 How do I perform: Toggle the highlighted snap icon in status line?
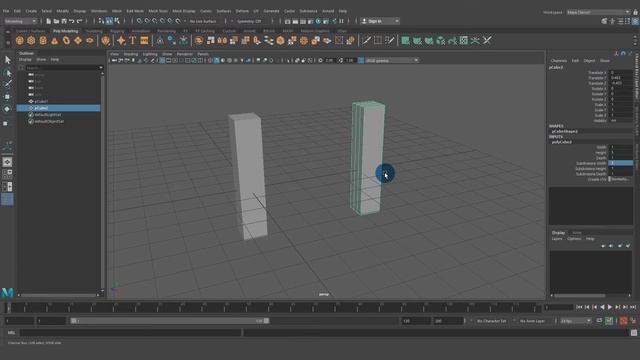[x=109, y=21]
